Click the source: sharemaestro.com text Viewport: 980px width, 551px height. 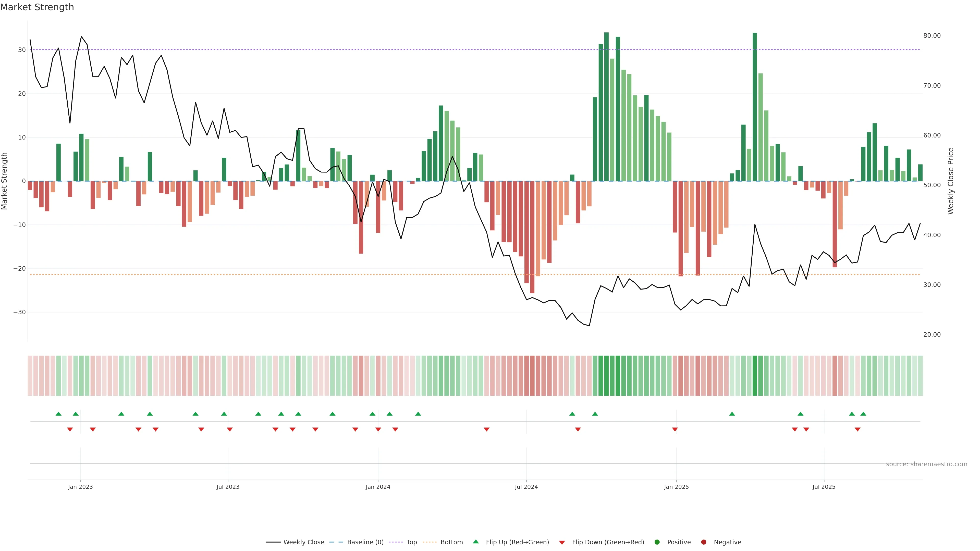click(x=926, y=464)
